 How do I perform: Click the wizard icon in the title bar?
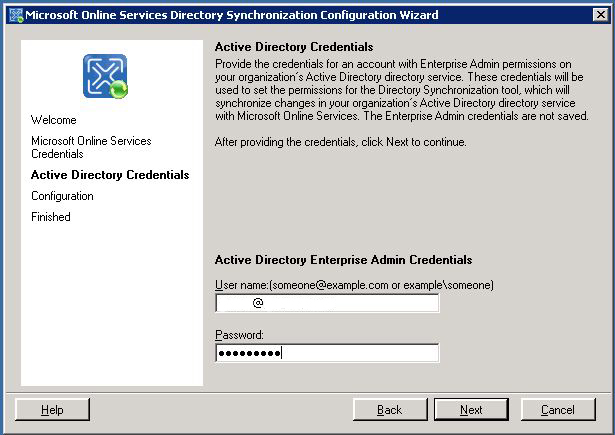(x=15, y=15)
